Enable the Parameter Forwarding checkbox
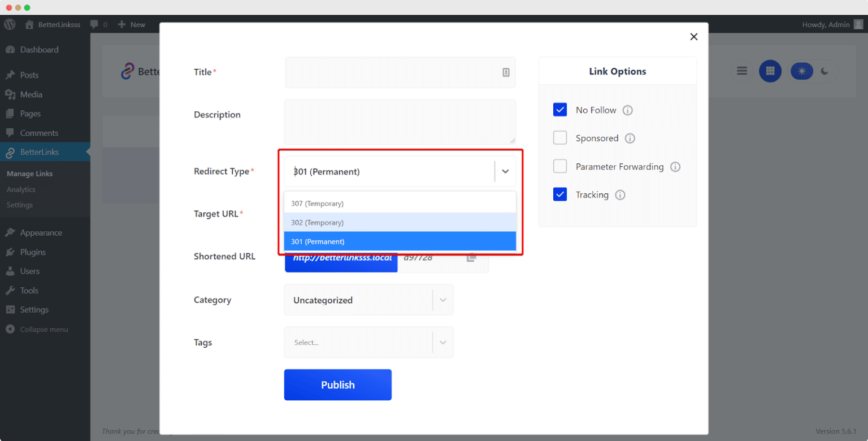868x441 pixels. point(560,166)
